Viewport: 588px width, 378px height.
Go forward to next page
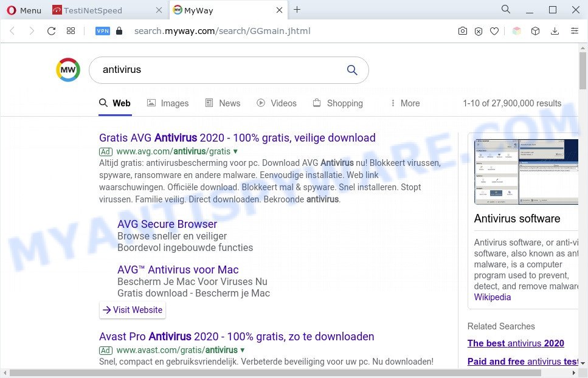click(x=32, y=31)
